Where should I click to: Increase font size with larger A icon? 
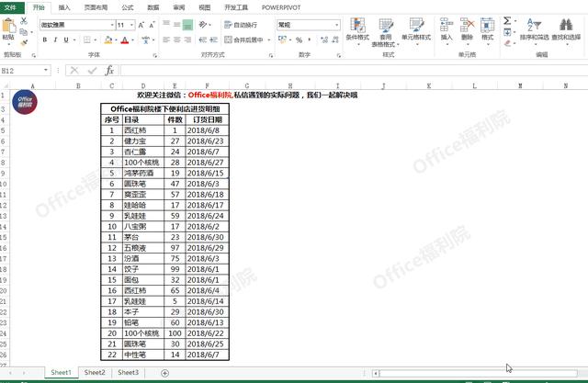click(x=141, y=25)
